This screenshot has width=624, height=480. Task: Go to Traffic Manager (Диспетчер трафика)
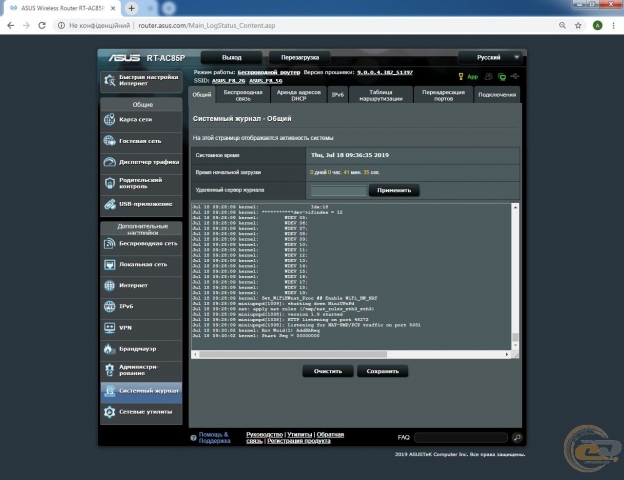coord(140,162)
